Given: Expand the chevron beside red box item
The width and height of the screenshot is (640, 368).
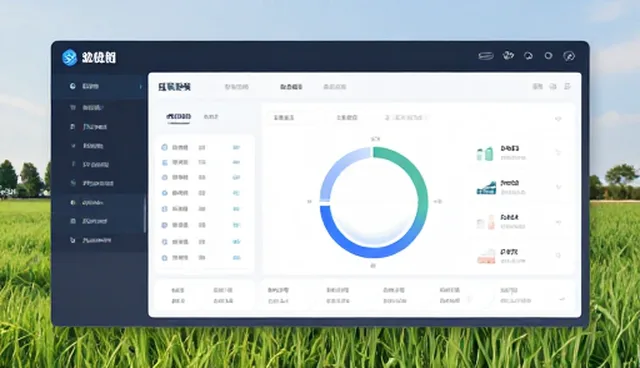Looking at the screenshot, I should pos(558,256).
